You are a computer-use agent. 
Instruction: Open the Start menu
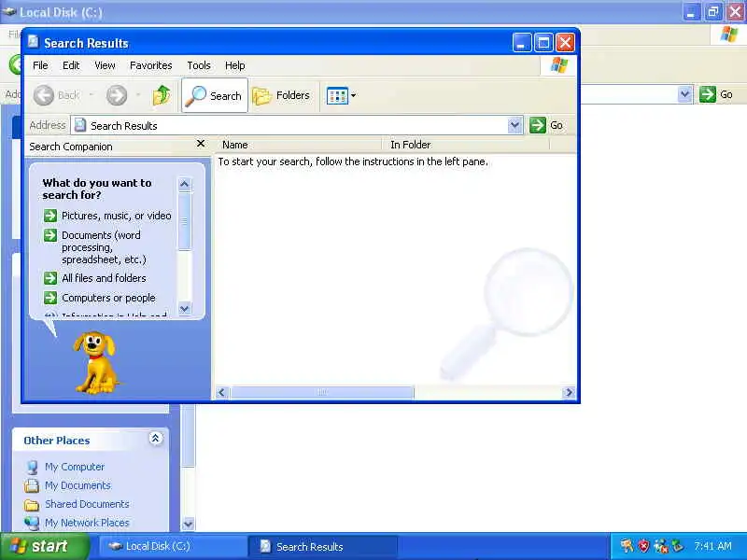[x=45, y=546]
